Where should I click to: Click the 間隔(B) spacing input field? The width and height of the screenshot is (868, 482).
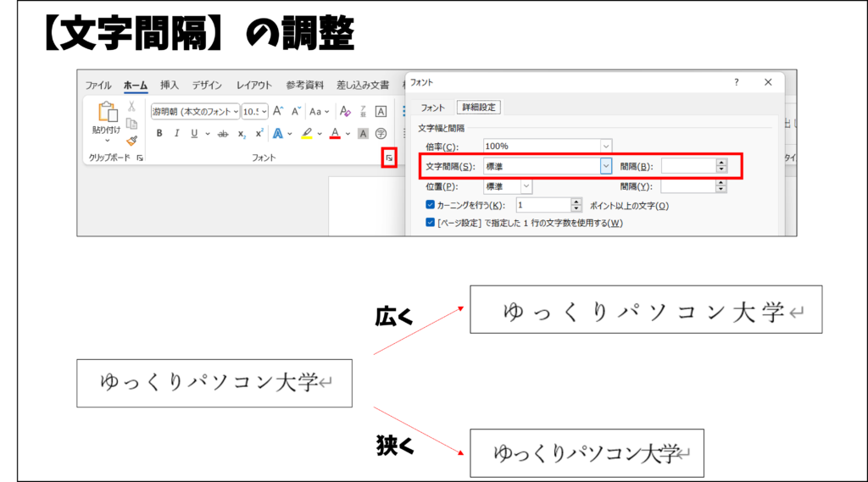click(x=687, y=167)
